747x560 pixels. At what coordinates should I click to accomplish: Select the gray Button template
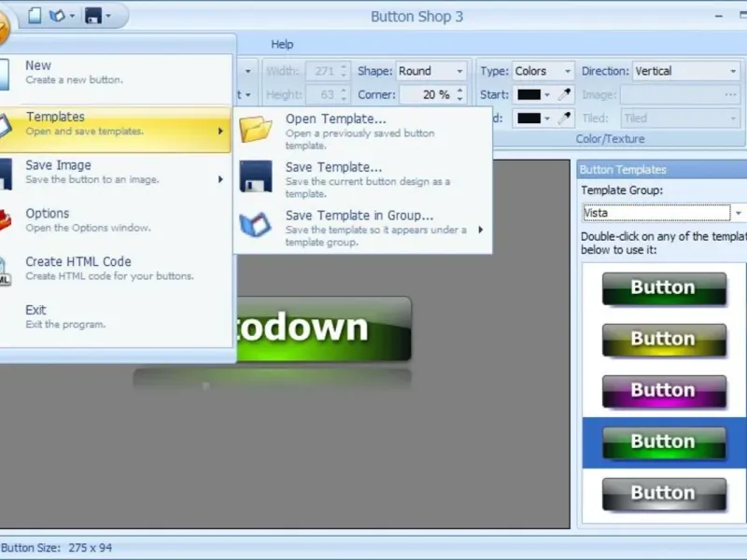click(x=664, y=495)
